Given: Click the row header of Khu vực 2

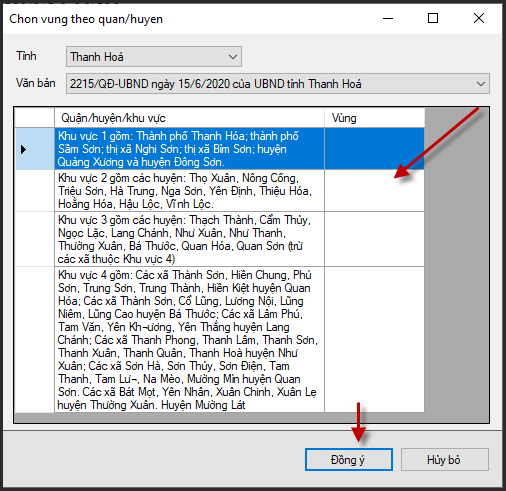Looking at the screenshot, I should 35,191.
